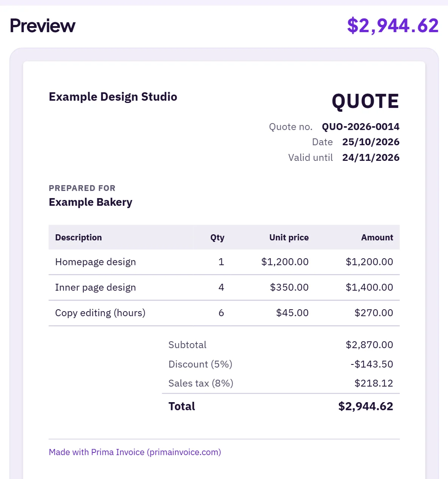Click the Date label in quote header
This screenshot has width=448, height=479.
pos(323,142)
